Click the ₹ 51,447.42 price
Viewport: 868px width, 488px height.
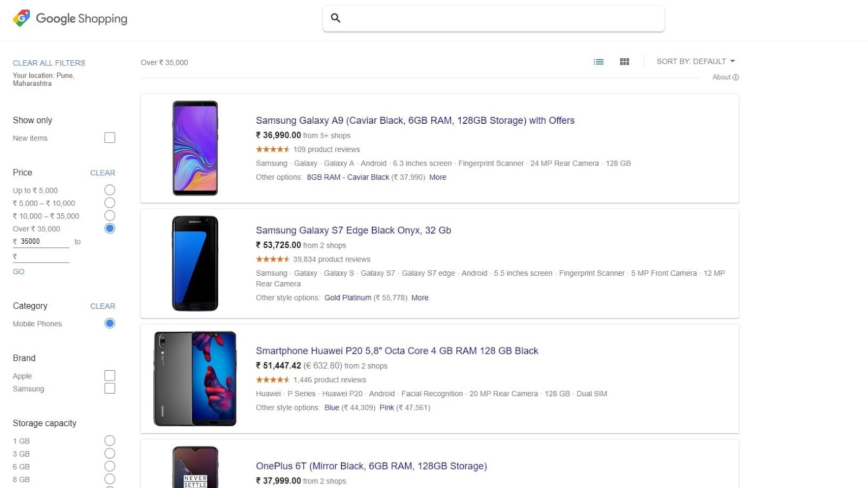coord(278,365)
